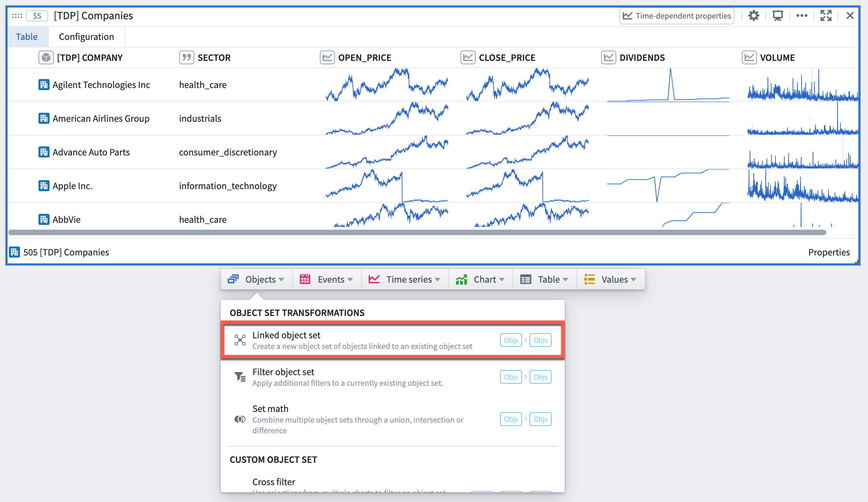Click consumer_discretionary sector cell
The width and height of the screenshot is (868, 502).
[x=228, y=152]
